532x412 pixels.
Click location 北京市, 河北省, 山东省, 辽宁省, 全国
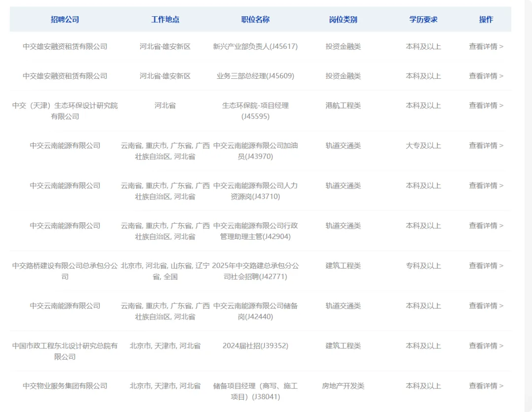(x=165, y=271)
